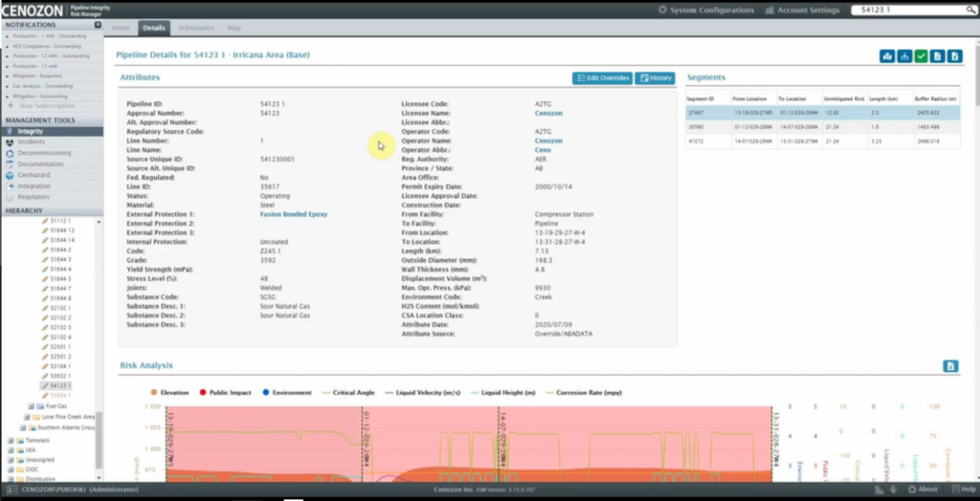Image resolution: width=980 pixels, height=501 pixels.
Task: Click the Edit Overrides button
Action: [603, 78]
